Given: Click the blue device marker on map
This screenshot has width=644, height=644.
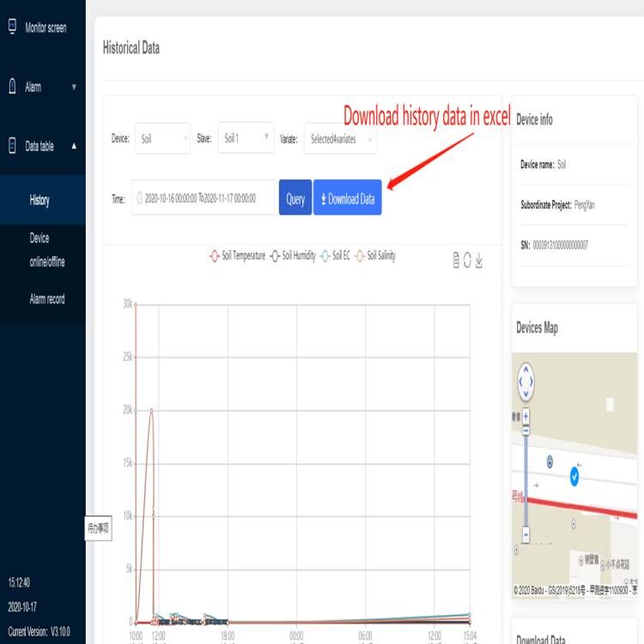Looking at the screenshot, I should click(574, 477).
